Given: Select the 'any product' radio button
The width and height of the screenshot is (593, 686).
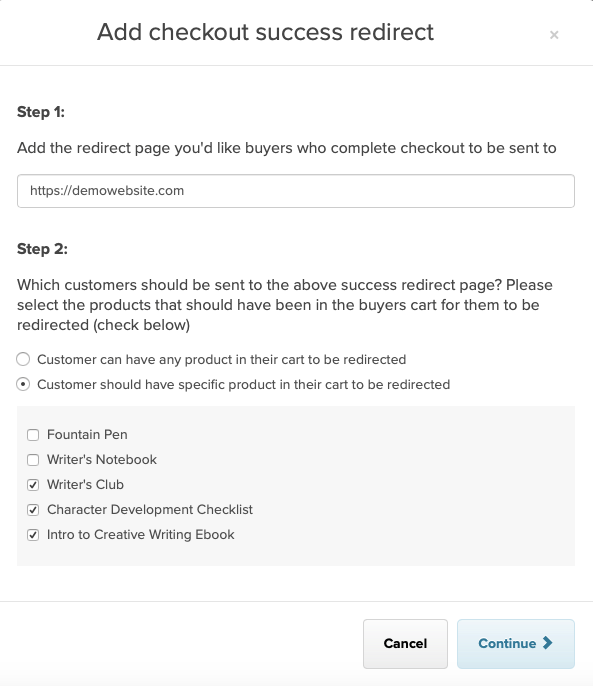Looking at the screenshot, I should [x=23, y=359].
